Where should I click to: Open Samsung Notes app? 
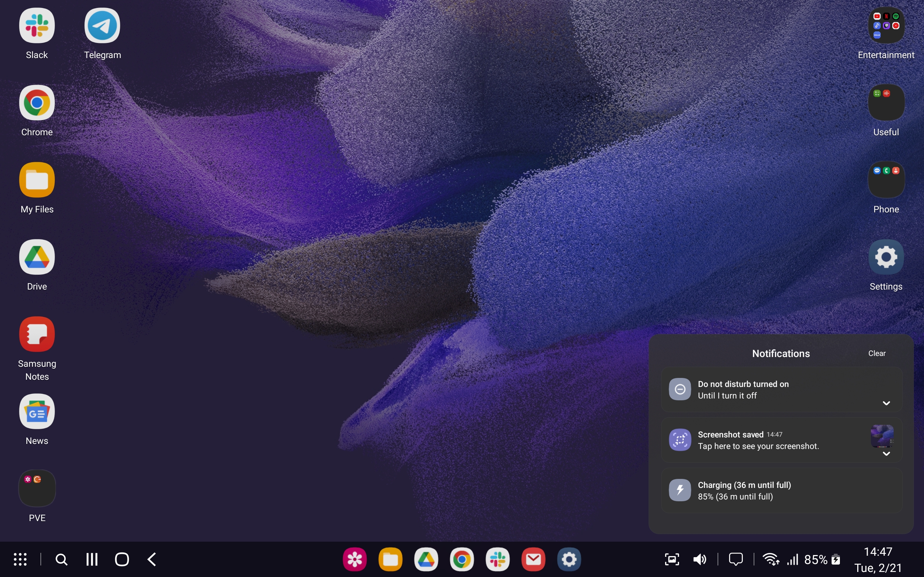[x=37, y=334]
